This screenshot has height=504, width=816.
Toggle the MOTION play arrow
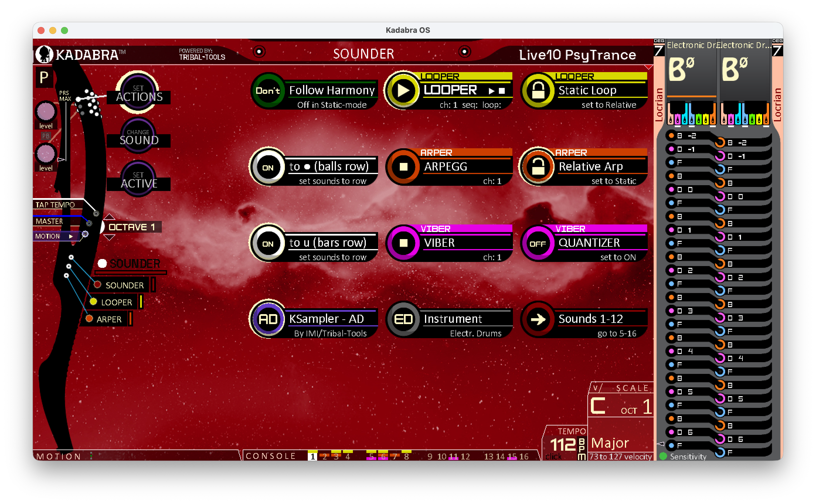tap(71, 236)
